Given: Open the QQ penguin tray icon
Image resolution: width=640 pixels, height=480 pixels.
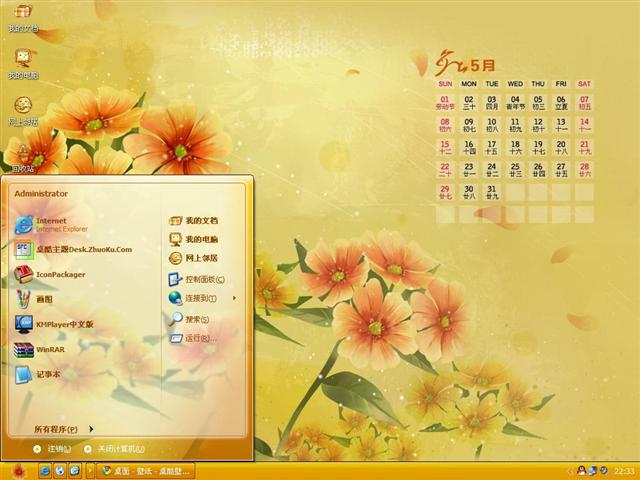Looking at the screenshot, I should [x=581, y=471].
